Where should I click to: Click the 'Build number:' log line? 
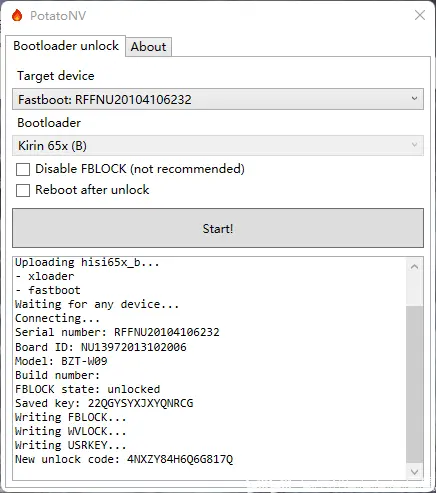pyautogui.click(x=57, y=375)
